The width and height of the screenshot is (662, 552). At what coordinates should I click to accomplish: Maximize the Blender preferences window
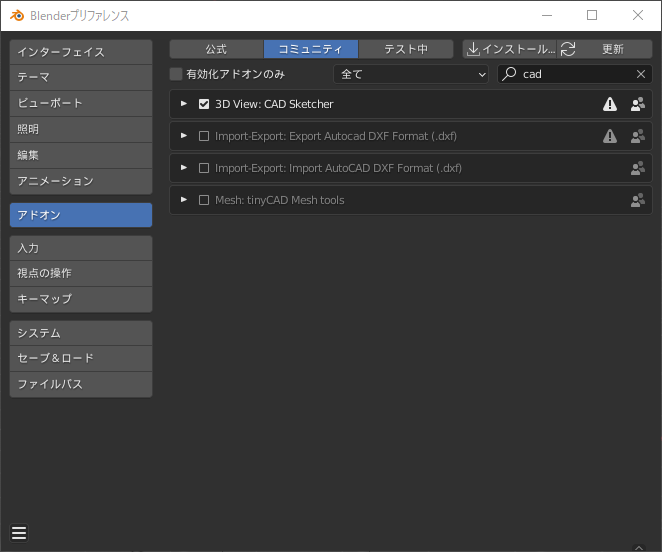tap(592, 16)
